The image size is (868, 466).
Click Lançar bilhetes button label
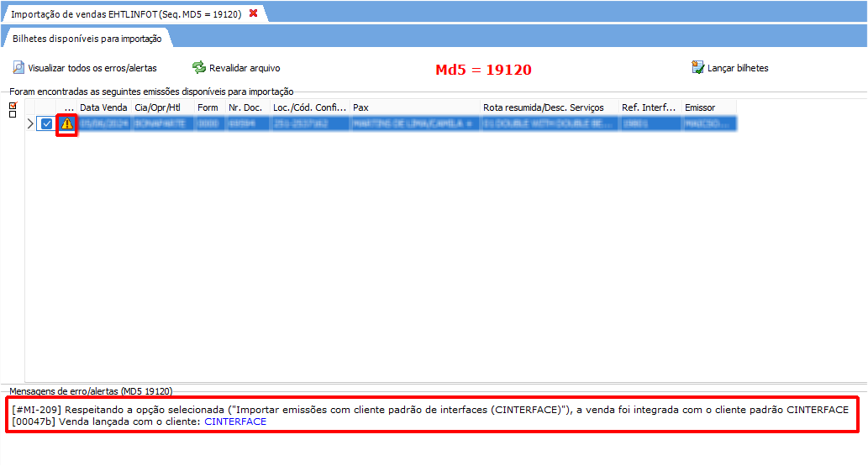[x=738, y=68]
